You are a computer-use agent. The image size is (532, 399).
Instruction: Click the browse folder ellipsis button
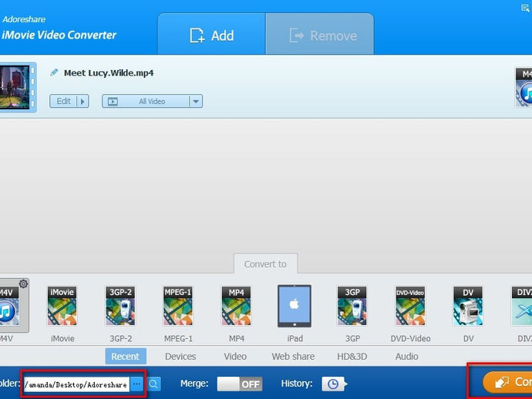tap(136, 384)
